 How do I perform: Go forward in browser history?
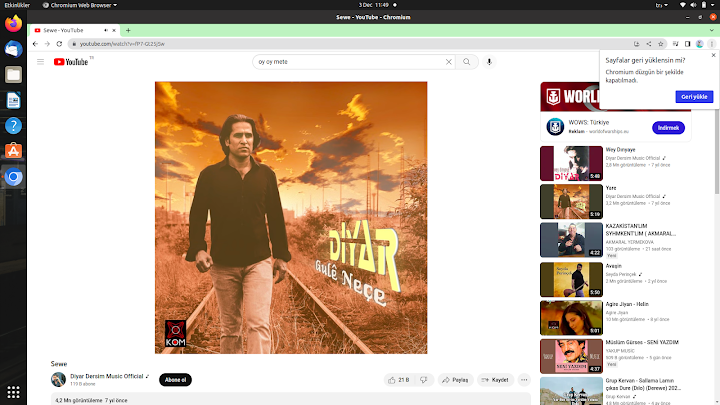click(47, 44)
